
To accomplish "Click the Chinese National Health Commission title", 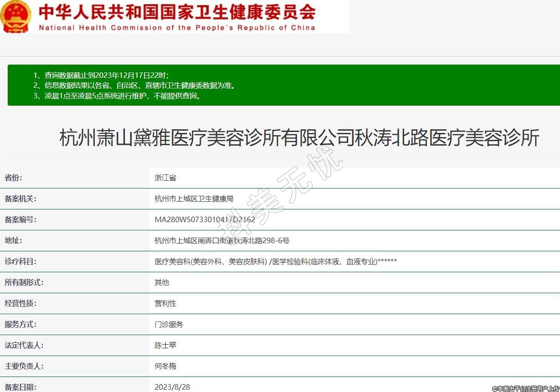I will tap(177, 12).
